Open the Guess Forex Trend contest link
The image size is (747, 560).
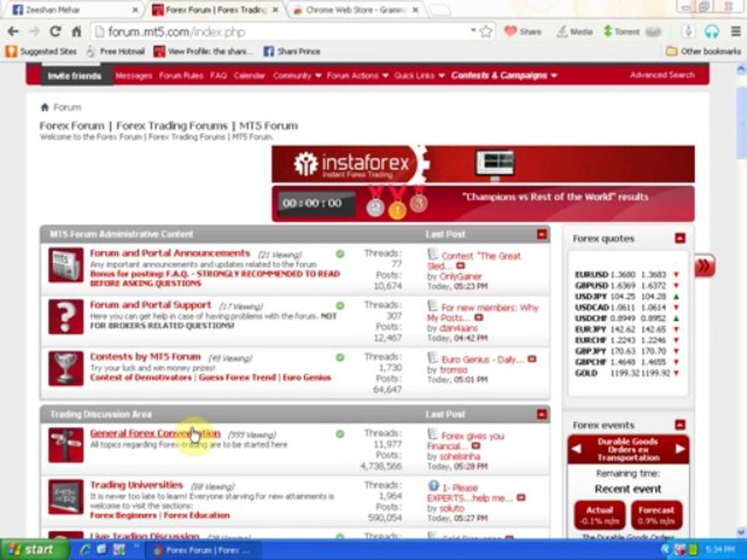click(237, 377)
